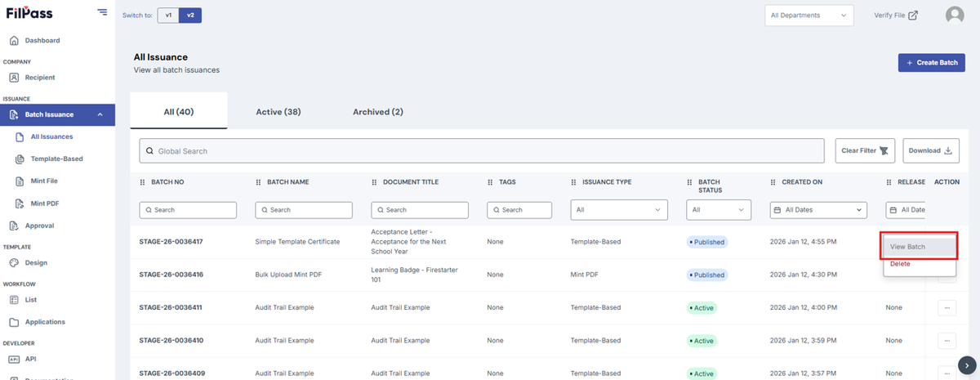Viewport: 980px width, 380px height.
Task: Click the Verify File link
Action: point(896,15)
